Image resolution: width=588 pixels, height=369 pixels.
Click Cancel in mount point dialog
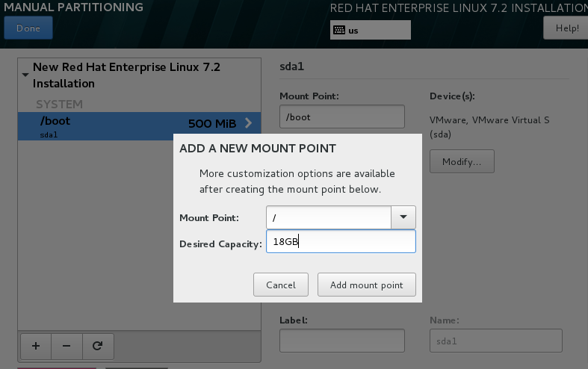(281, 285)
